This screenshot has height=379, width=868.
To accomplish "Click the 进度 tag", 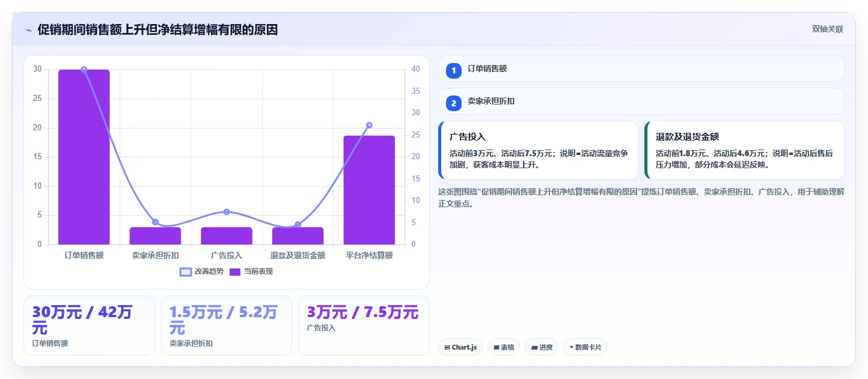I will point(542,347).
